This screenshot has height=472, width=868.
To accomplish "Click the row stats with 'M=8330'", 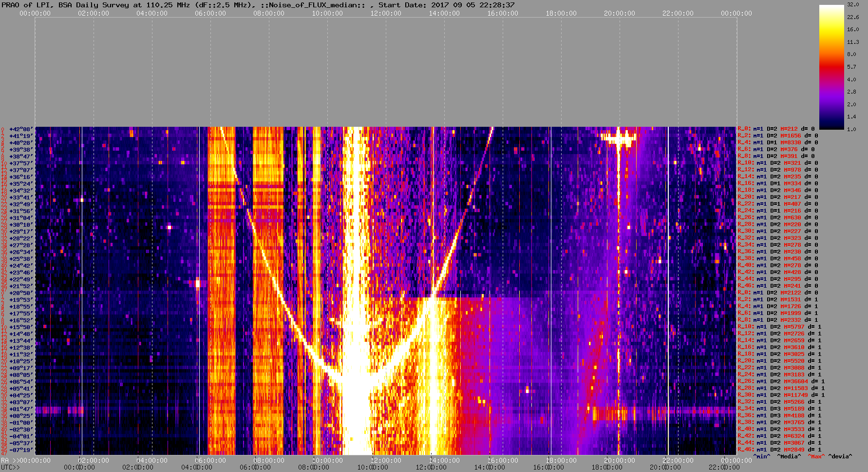I will pos(778,142).
